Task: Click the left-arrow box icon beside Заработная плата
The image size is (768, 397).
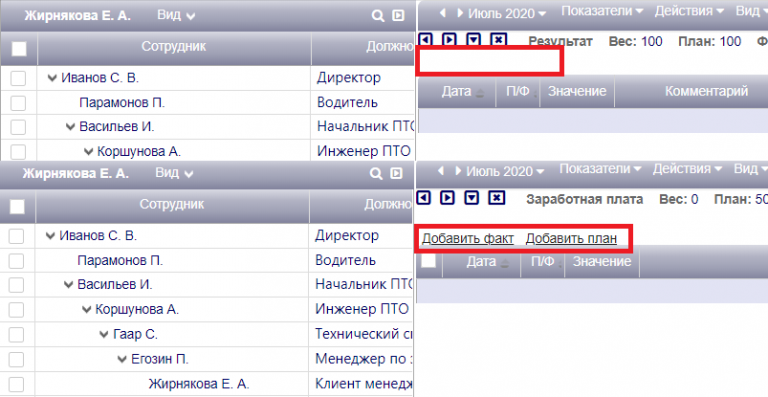Action: pos(424,197)
